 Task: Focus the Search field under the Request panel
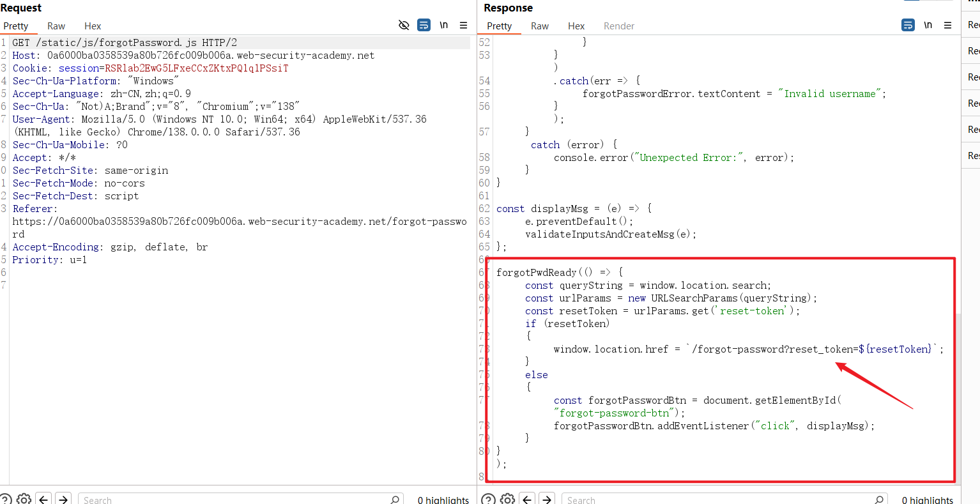pyautogui.click(x=240, y=500)
